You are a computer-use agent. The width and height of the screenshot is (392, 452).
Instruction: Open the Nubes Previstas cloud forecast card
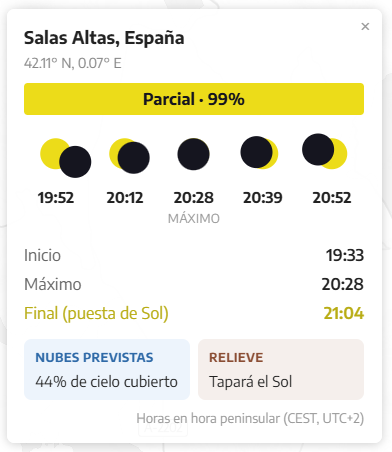pyautogui.click(x=107, y=369)
